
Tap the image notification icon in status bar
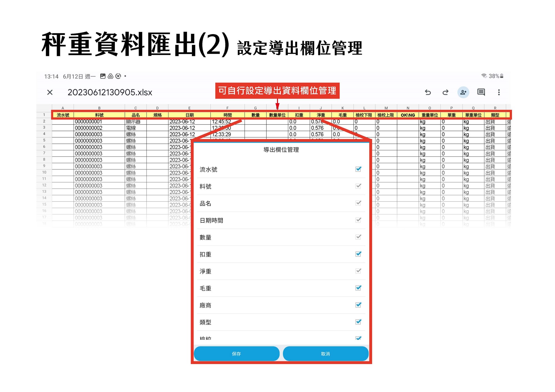103,76
